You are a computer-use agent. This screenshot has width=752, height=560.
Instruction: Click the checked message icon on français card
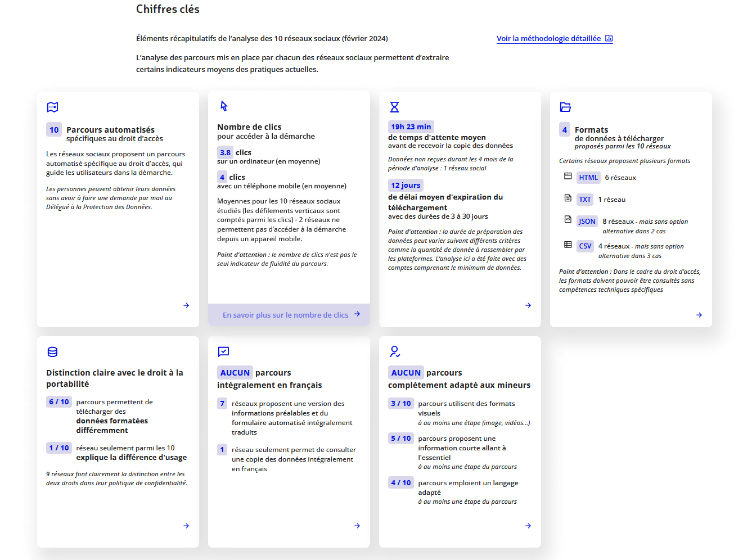[223, 352]
